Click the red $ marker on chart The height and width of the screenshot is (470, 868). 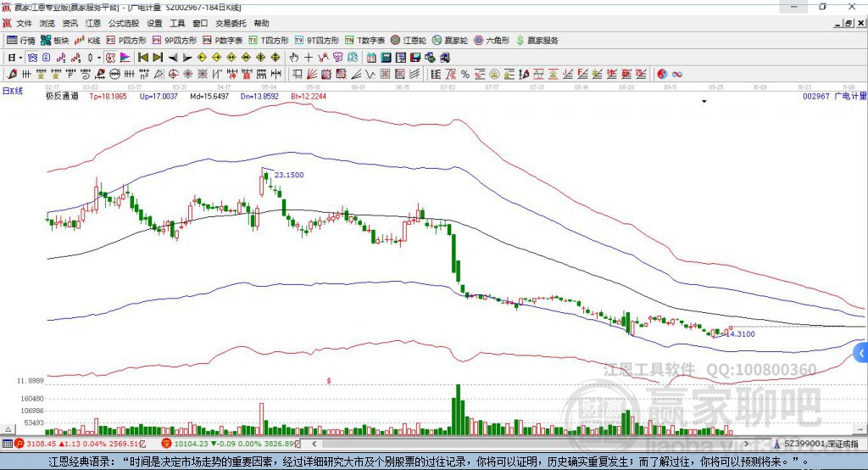coord(329,381)
